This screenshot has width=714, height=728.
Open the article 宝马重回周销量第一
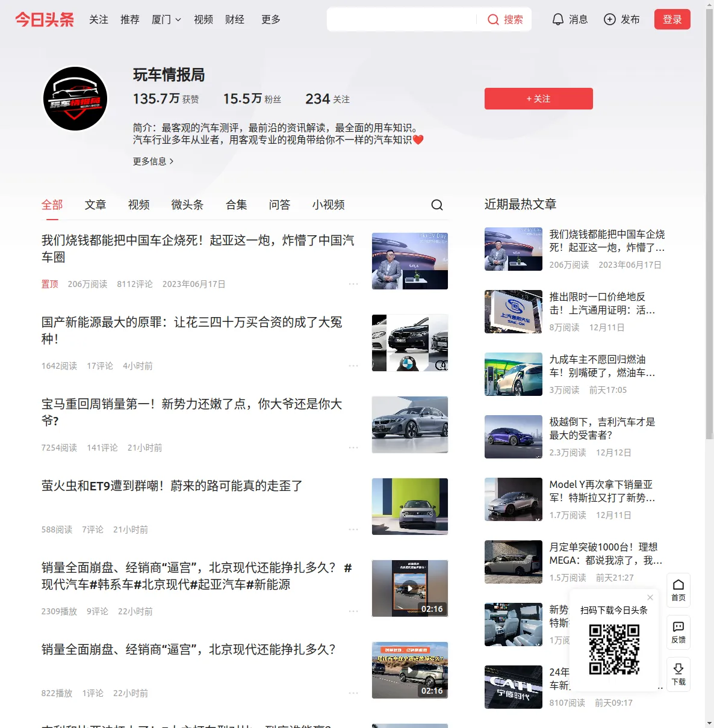click(192, 412)
